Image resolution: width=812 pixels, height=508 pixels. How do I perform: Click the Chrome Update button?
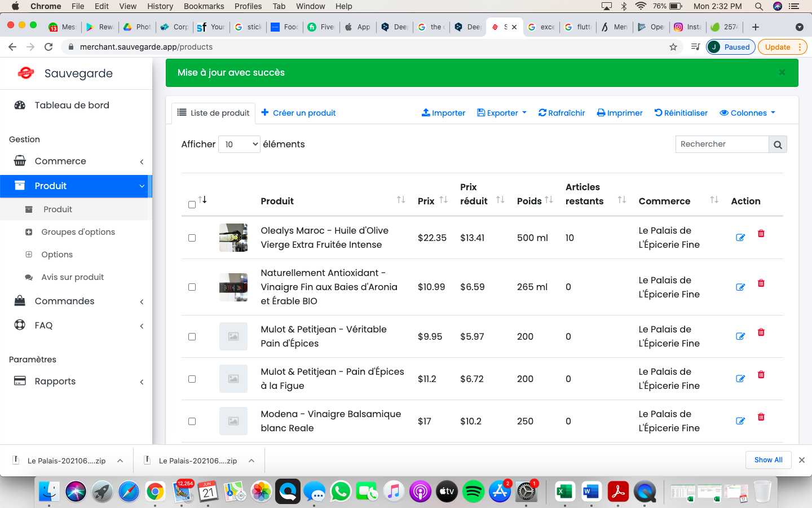[782, 47]
